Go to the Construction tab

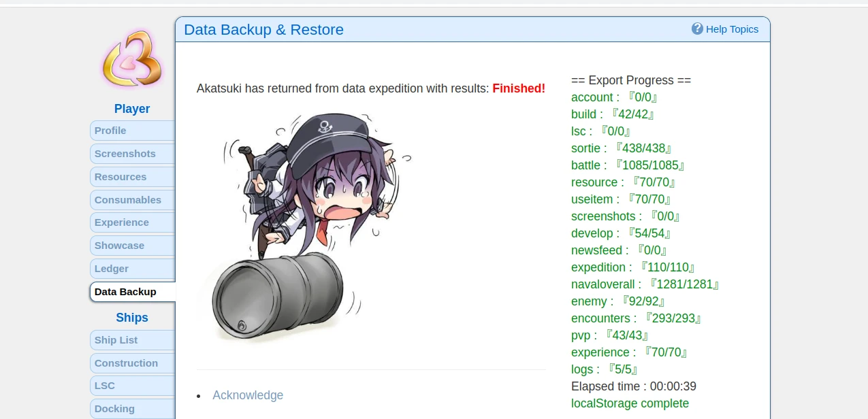[133, 363]
